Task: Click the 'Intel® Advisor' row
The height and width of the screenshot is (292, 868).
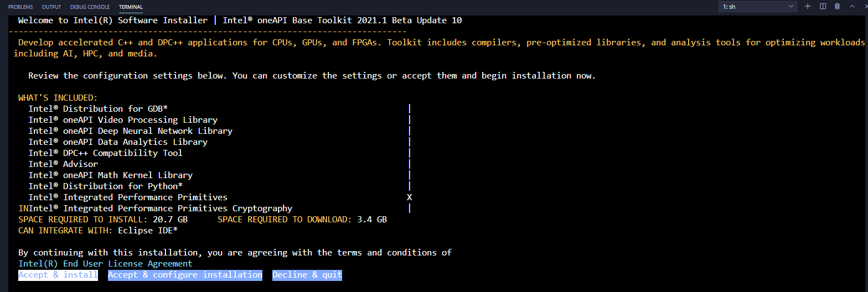Action: click(x=63, y=164)
